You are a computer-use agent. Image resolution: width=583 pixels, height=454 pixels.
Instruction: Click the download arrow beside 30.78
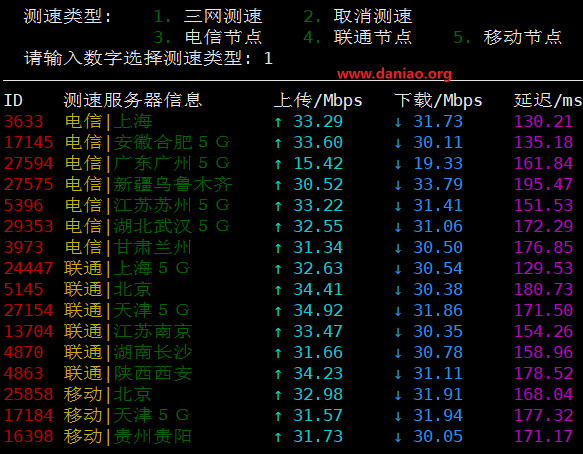[x=398, y=353]
